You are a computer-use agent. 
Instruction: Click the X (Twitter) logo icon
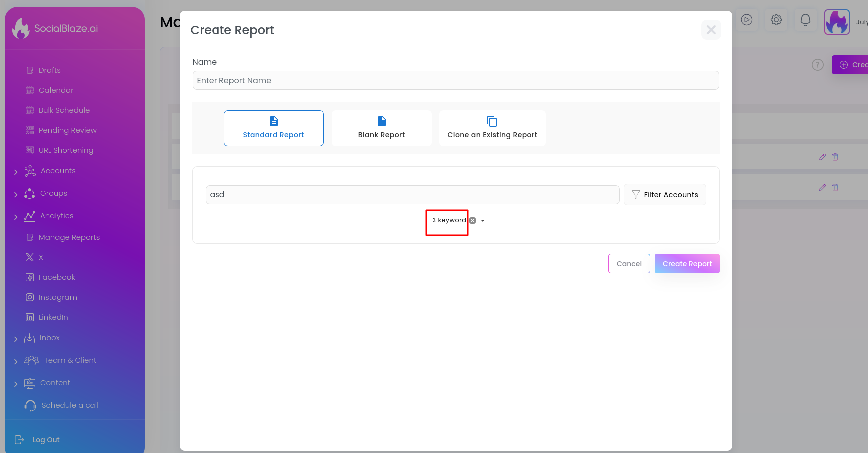coord(30,257)
